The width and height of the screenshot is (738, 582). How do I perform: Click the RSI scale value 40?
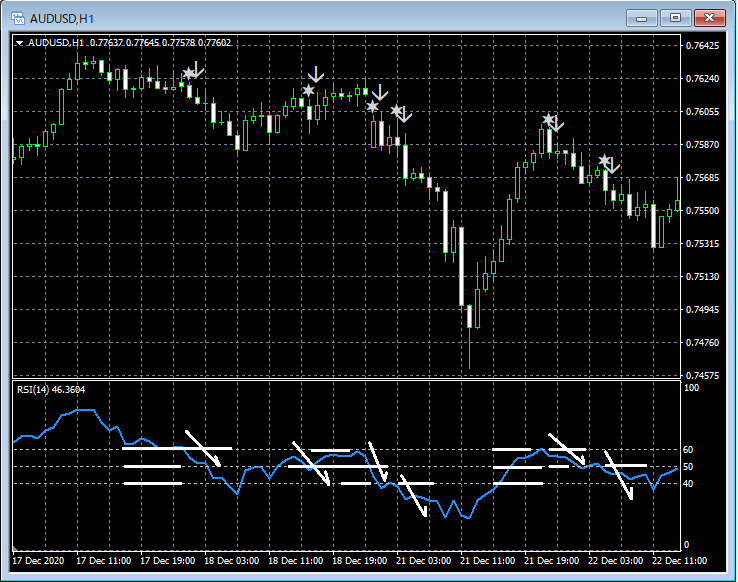[x=688, y=484]
